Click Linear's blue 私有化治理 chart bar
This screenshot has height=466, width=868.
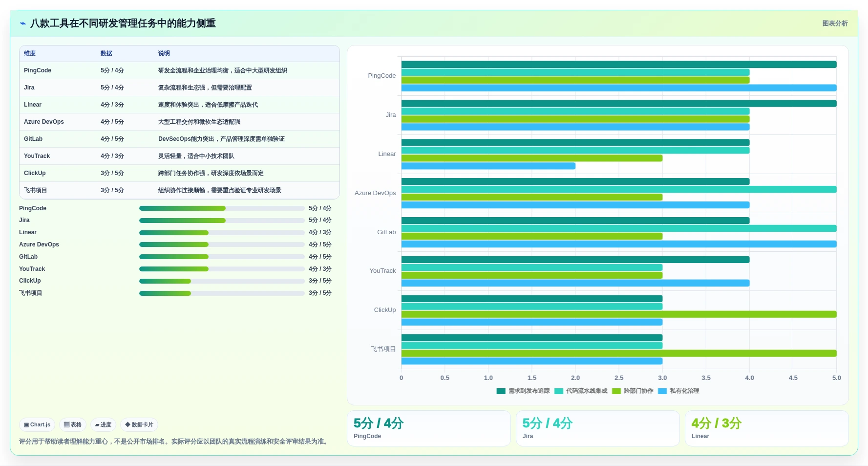click(488, 166)
